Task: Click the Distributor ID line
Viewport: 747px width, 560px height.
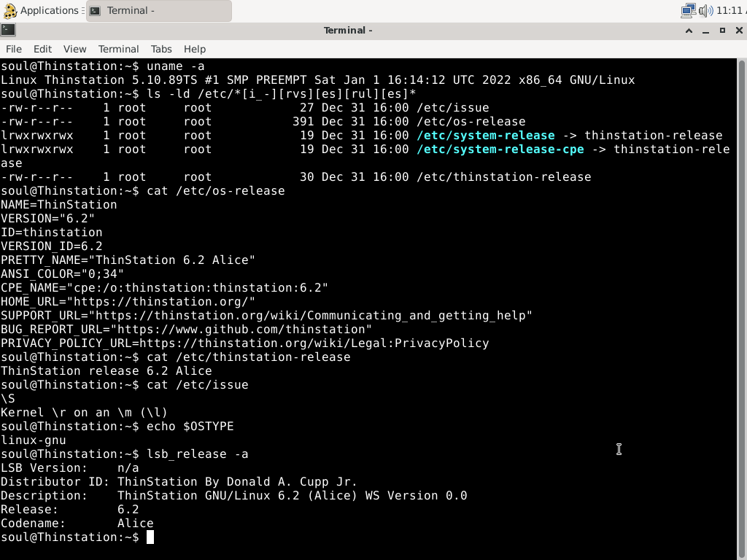Action: coord(179,481)
